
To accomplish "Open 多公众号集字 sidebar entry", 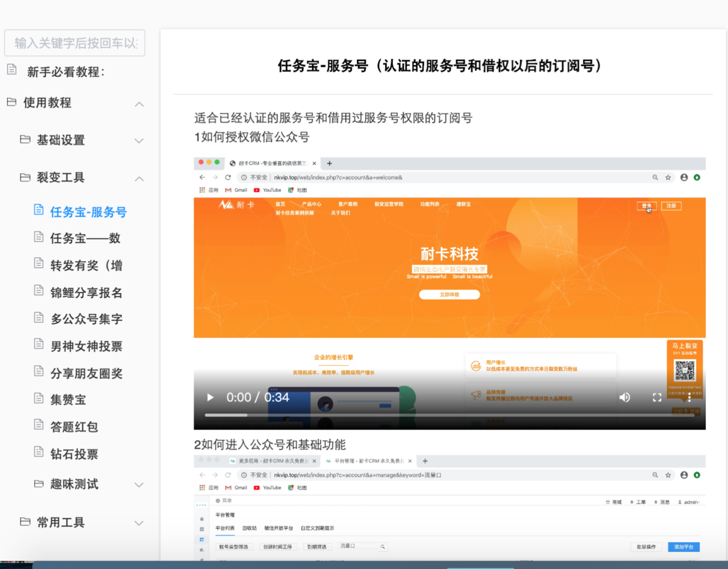I will click(x=86, y=319).
